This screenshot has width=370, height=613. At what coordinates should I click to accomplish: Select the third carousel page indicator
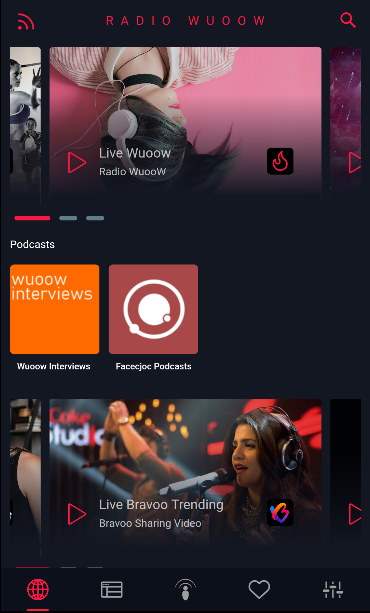coord(95,218)
